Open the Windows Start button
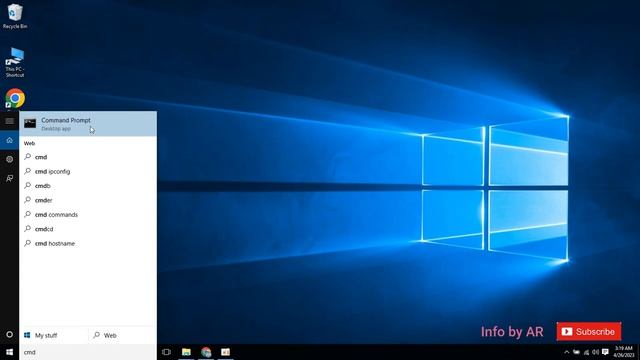Screen dimensions: 640x360 pyautogui.click(x=9, y=352)
